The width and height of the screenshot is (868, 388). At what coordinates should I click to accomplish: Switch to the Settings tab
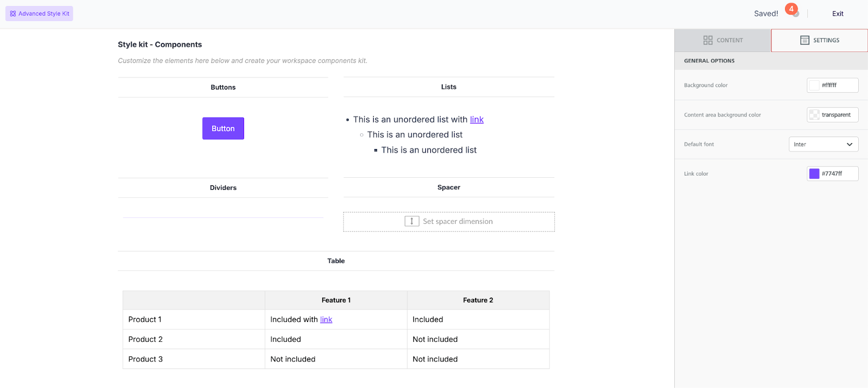pyautogui.click(x=819, y=40)
